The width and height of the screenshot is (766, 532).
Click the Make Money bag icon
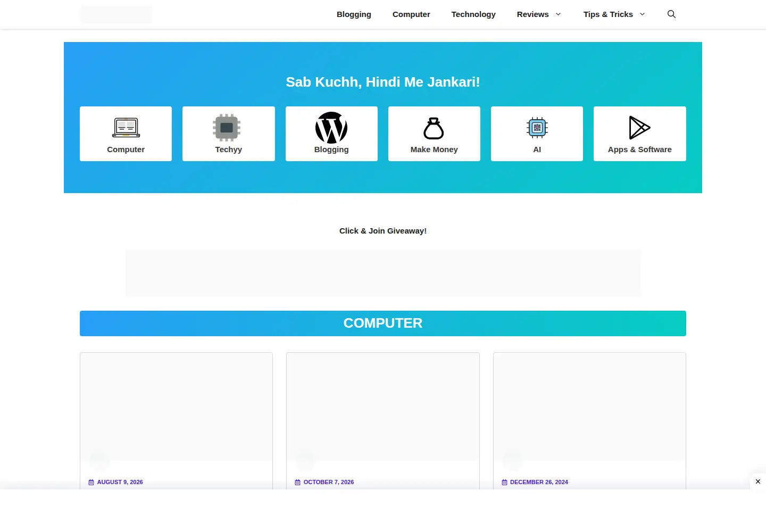coord(434,128)
